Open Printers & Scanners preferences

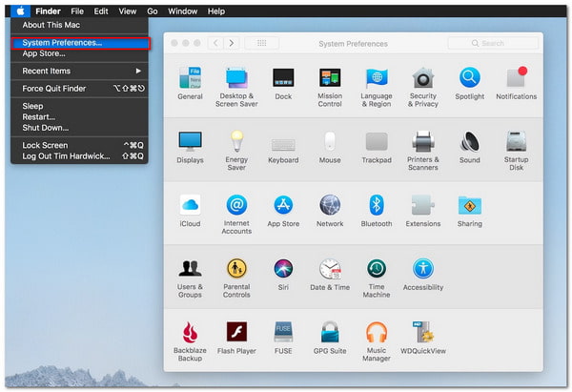coord(423,151)
